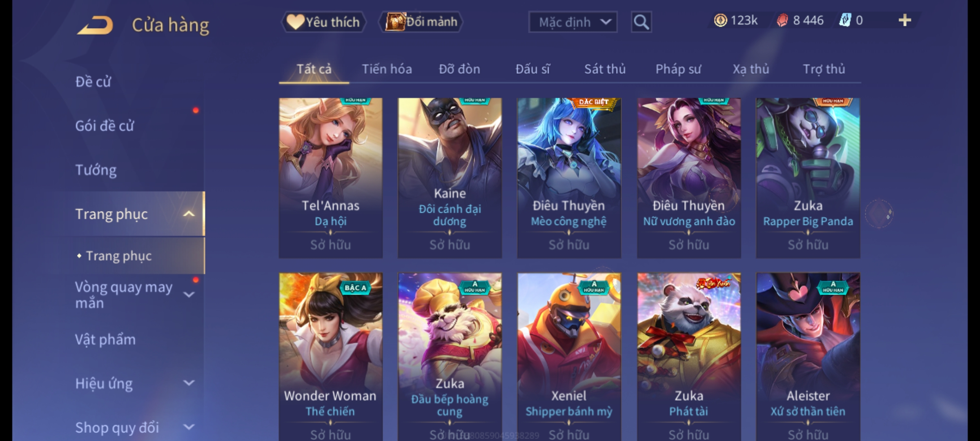The width and height of the screenshot is (980, 441).
Task: Tap the floating assistant circle at right edge
Action: [x=879, y=214]
